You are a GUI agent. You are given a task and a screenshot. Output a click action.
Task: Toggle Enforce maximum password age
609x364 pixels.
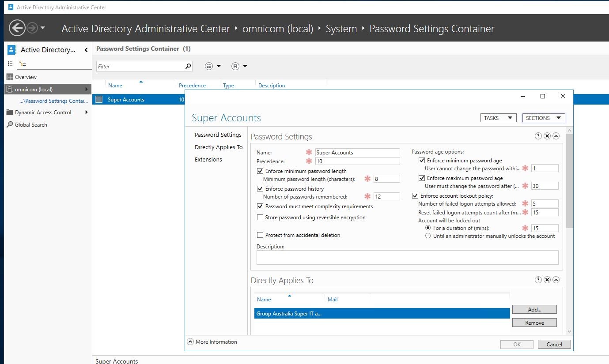coord(422,178)
